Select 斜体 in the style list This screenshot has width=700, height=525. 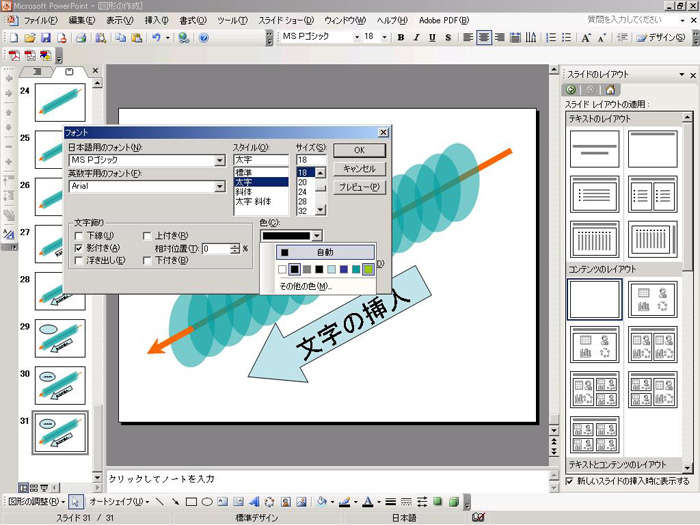(x=261, y=192)
